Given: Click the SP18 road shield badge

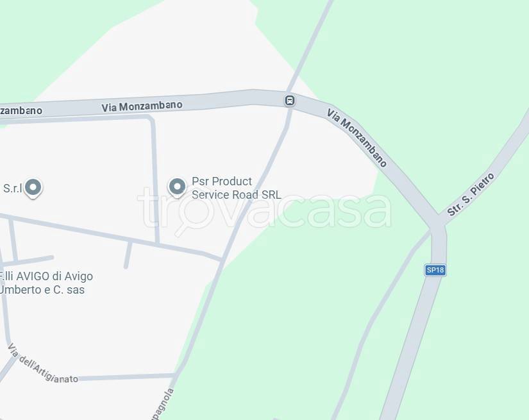Looking at the screenshot, I should point(435,270).
